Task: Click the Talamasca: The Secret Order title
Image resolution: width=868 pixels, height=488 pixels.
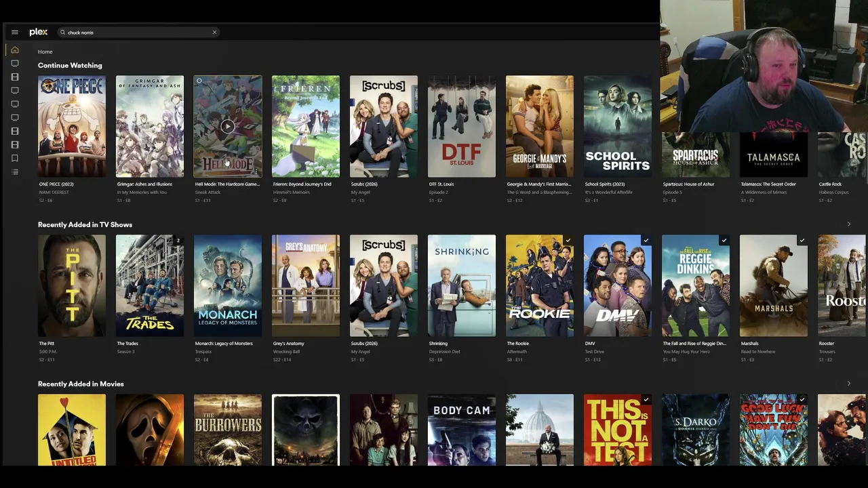Action: coord(768,184)
